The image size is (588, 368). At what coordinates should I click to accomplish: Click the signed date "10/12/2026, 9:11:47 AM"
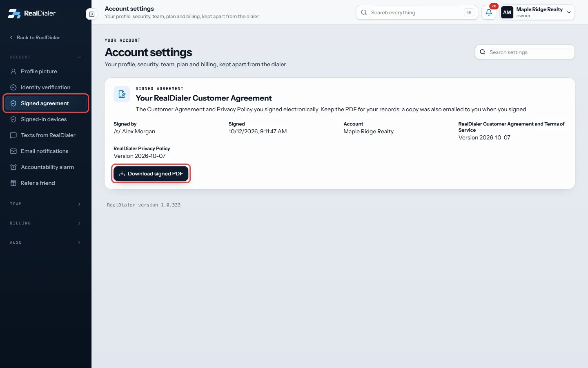[258, 132]
